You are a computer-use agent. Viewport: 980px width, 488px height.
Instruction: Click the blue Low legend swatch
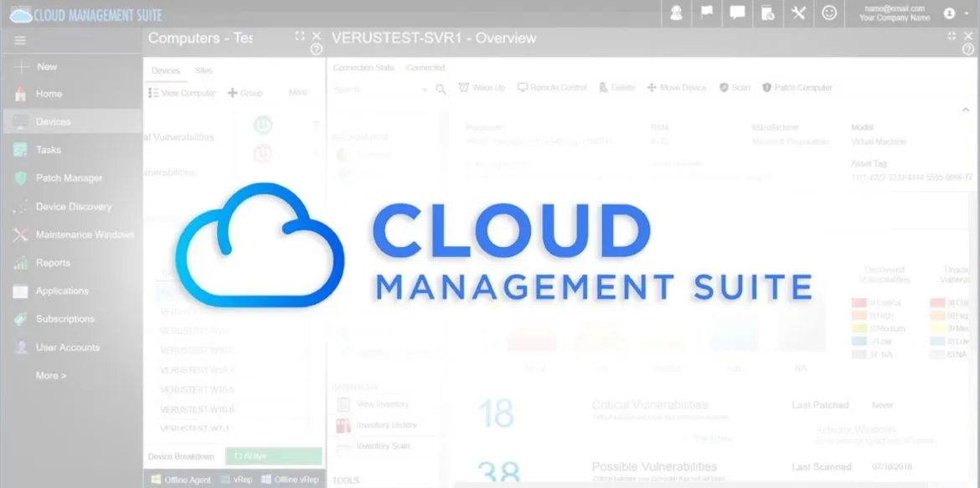pos(859,342)
